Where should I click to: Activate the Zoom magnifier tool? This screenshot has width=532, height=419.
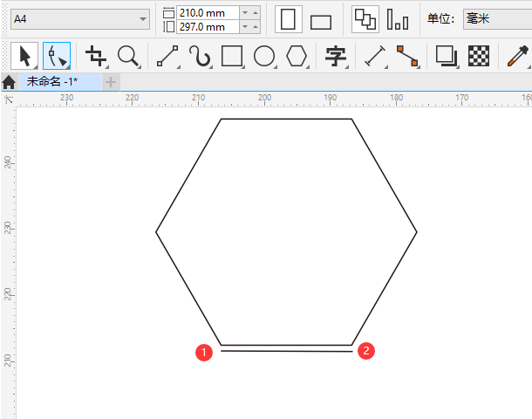click(x=128, y=57)
